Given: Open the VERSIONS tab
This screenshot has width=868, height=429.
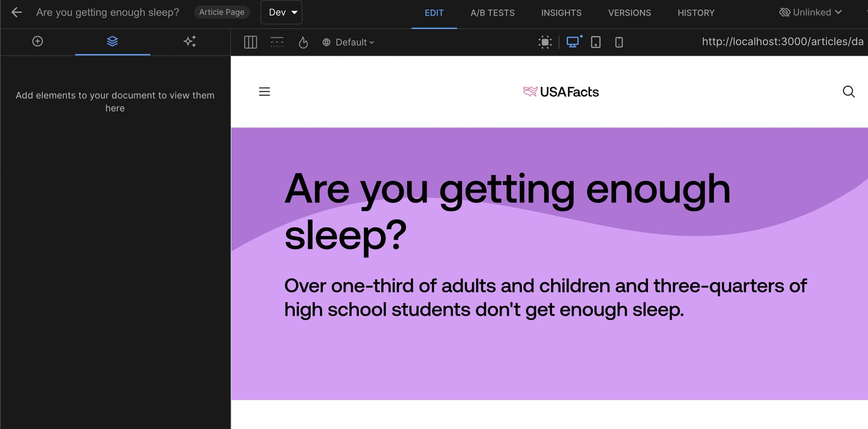Looking at the screenshot, I should pos(629,13).
